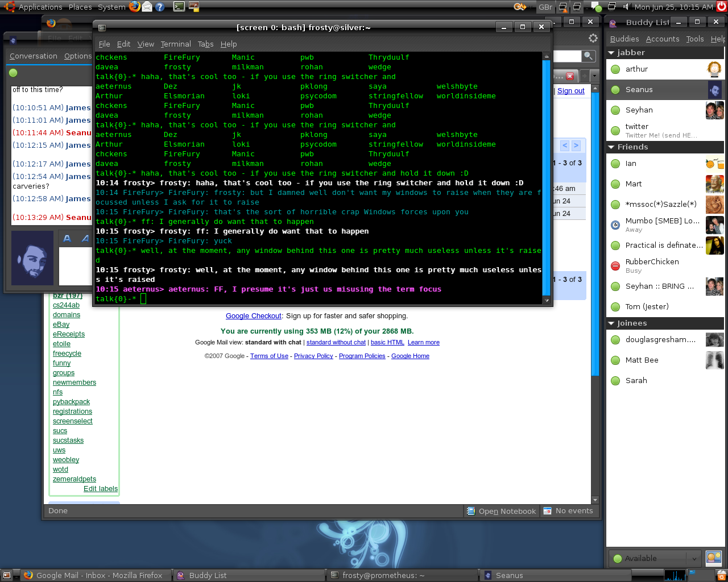Click the Firefox search magnifier icon

click(588, 56)
